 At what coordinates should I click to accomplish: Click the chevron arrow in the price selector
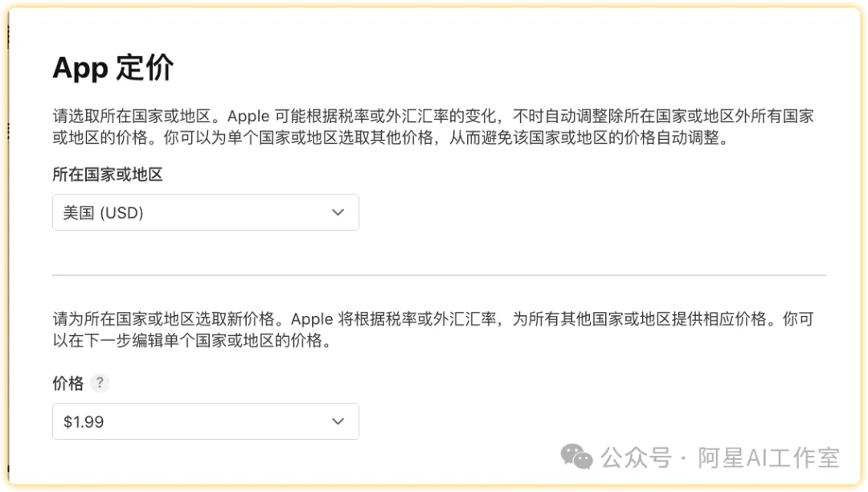pos(338,421)
